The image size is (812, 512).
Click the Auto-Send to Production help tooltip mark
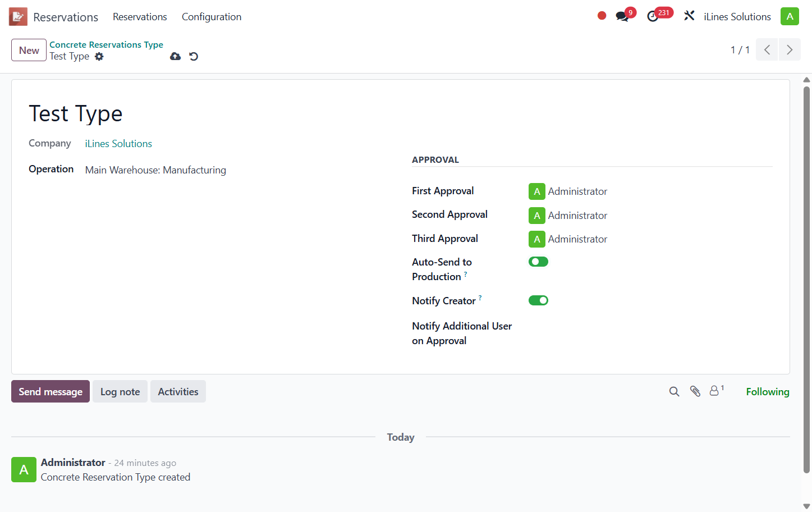pyautogui.click(x=465, y=274)
